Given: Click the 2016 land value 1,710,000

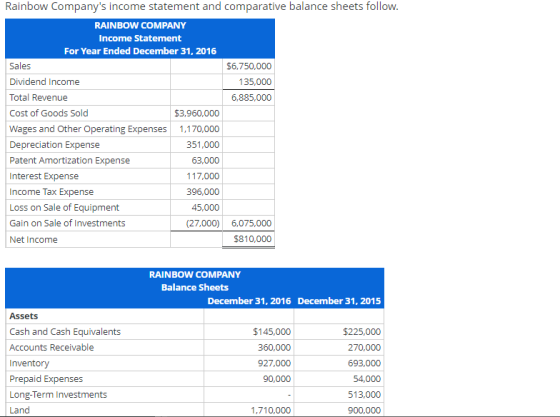Looking at the screenshot, I should click(271, 410).
